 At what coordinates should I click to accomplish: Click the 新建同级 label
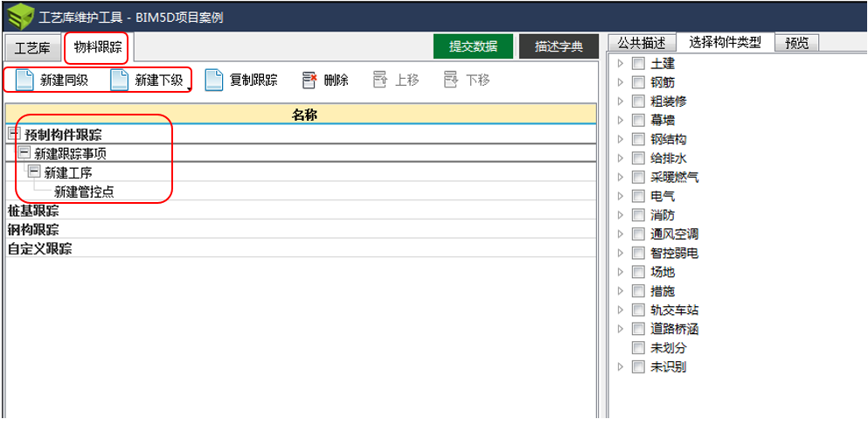point(64,80)
